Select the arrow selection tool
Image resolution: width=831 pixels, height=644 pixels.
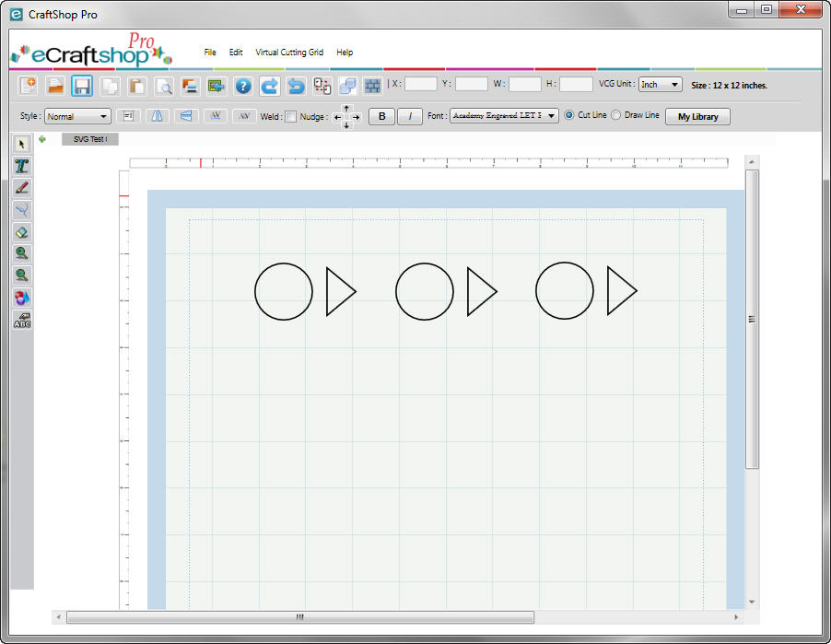[21, 144]
